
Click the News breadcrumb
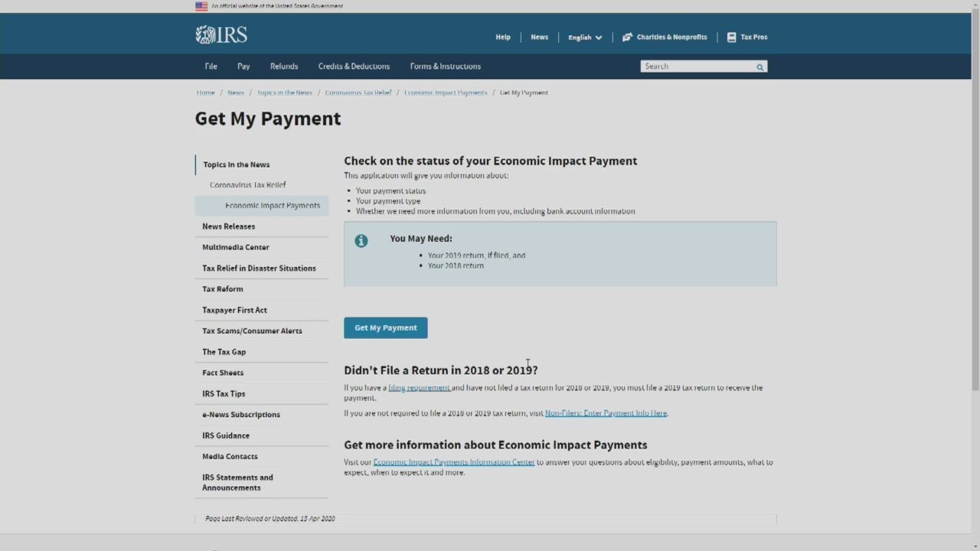pyautogui.click(x=236, y=93)
